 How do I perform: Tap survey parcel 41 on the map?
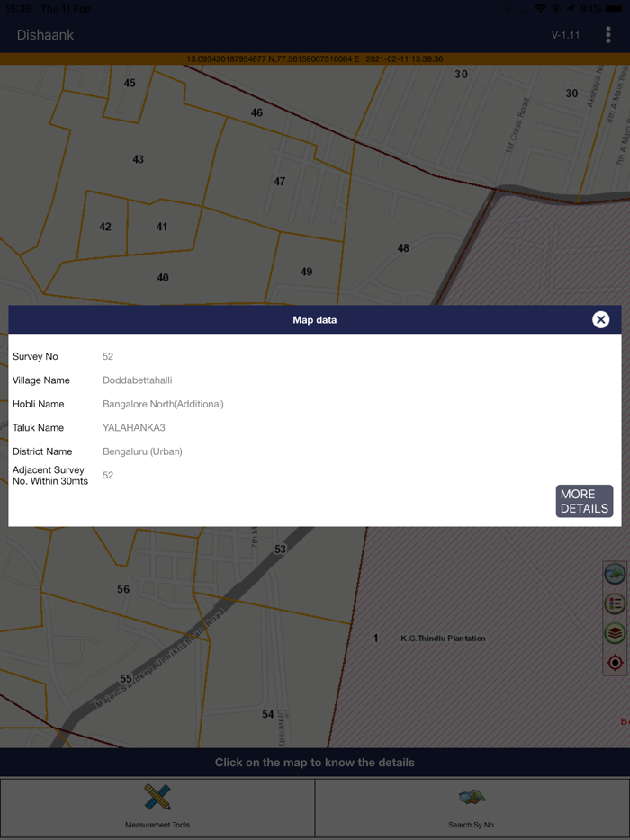click(x=161, y=227)
